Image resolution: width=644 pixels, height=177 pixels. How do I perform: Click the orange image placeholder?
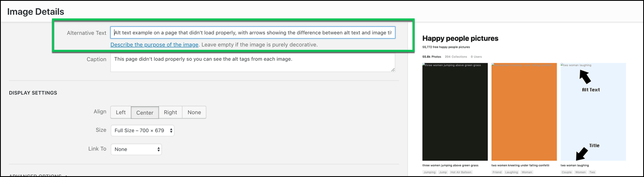click(x=524, y=112)
